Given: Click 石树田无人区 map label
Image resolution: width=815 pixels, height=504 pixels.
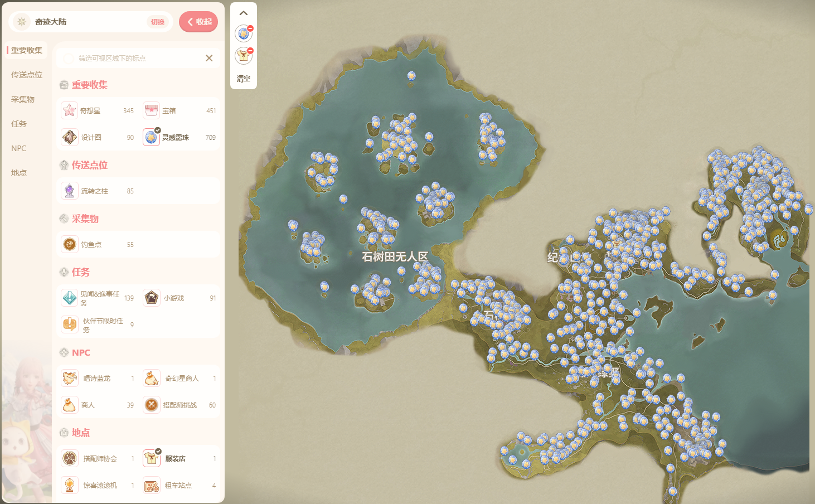Looking at the screenshot, I should click(395, 256).
